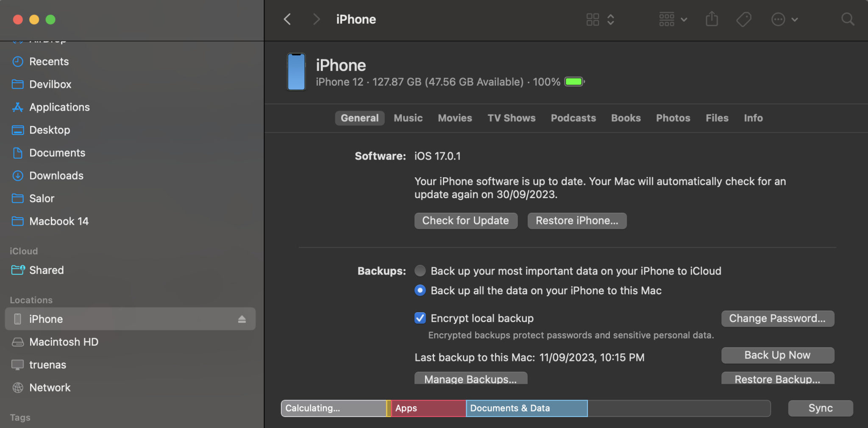Open the more actions ellipsis menu
Viewport: 868px width, 428px height.
[784, 20]
